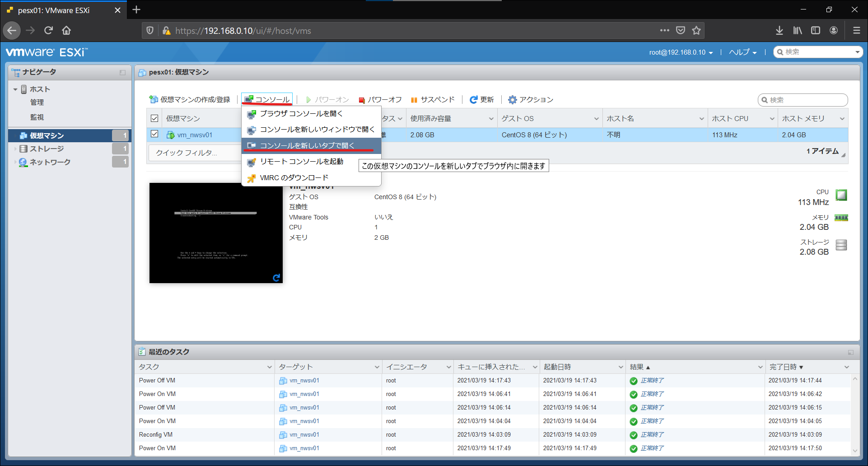Click the insecure connection lock icon
Viewport: 868px width, 466px height.
coord(166,31)
